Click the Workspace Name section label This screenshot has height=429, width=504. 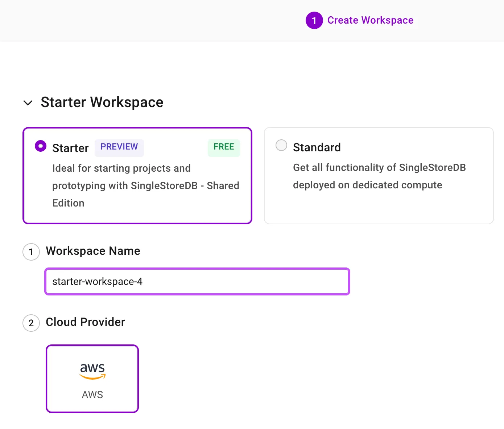tap(93, 251)
